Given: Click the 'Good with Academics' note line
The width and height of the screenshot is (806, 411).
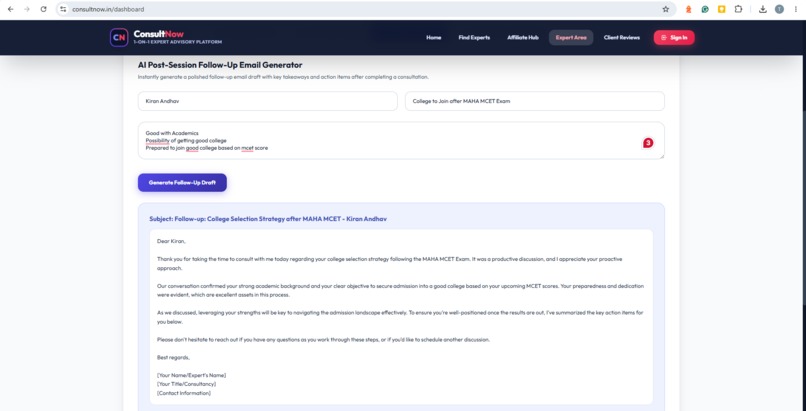Looking at the screenshot, I should [x=172, y=133].
